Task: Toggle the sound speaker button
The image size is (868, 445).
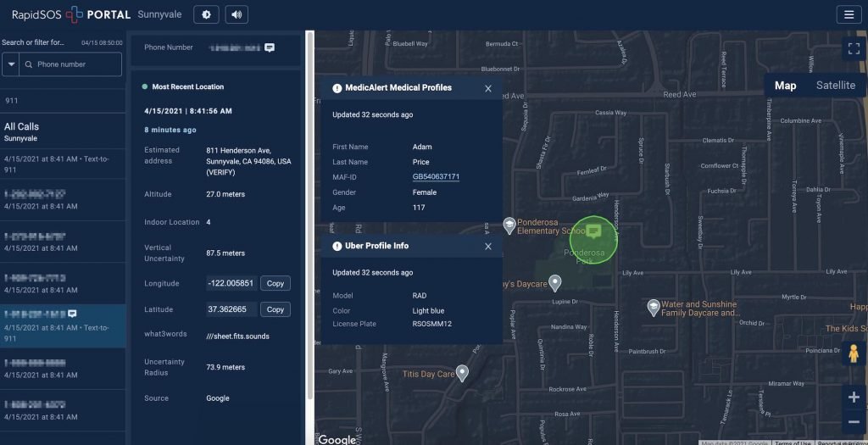Action: coord(236,14)
